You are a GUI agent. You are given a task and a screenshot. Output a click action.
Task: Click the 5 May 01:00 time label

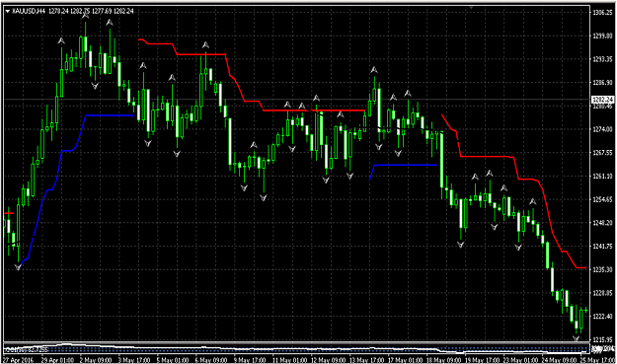point(172,360)
